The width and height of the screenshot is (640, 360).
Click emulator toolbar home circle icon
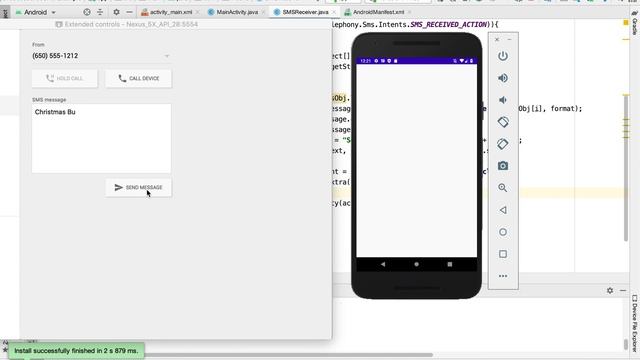503,232
